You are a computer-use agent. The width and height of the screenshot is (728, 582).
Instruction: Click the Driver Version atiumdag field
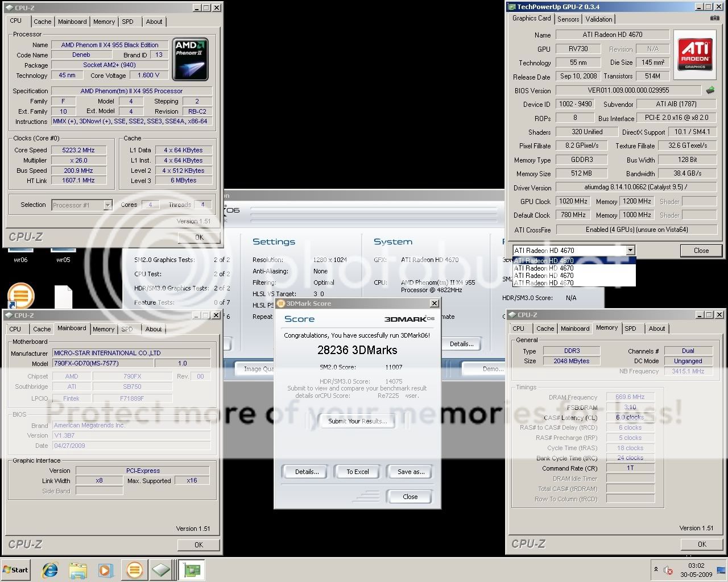coord(636,188)
